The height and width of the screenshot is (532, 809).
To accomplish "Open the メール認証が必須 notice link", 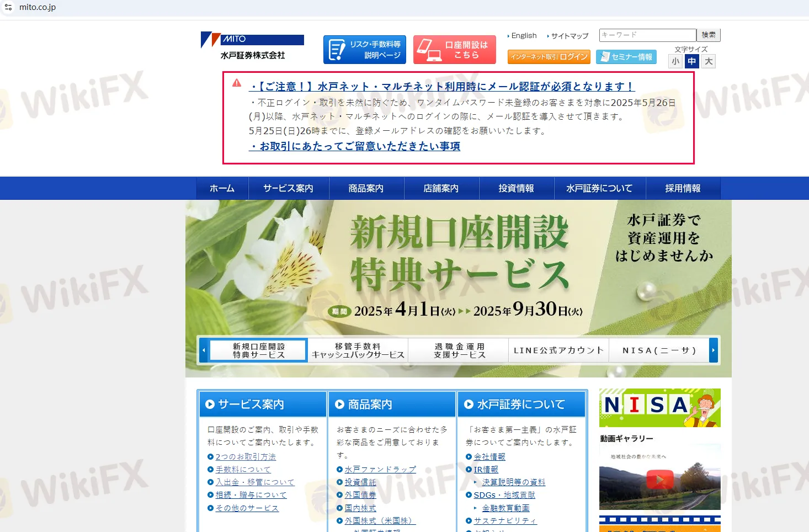I will pos(442,87).
